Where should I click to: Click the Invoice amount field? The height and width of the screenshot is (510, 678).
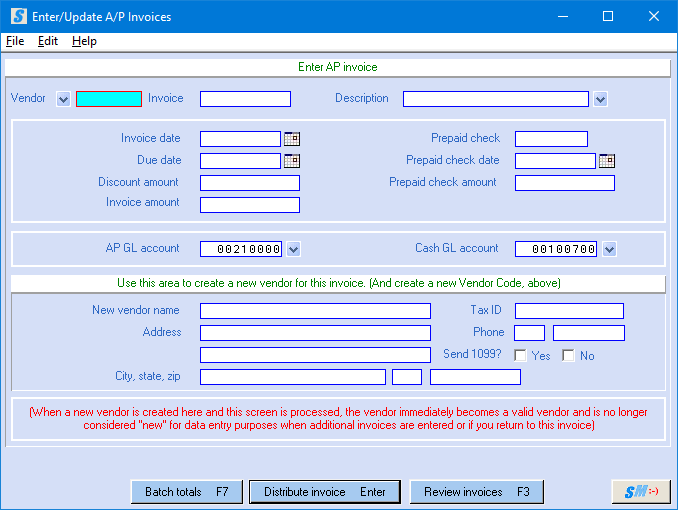coord(250,205)
